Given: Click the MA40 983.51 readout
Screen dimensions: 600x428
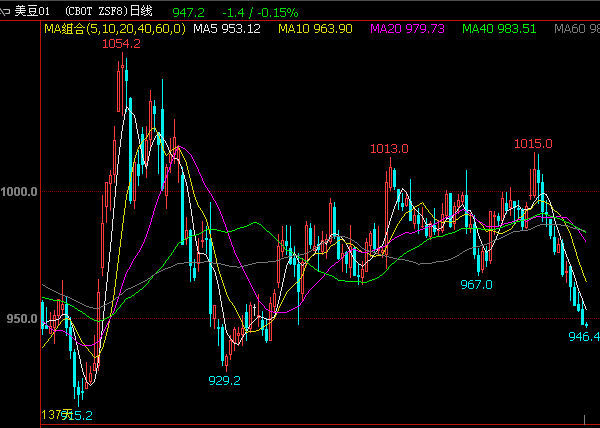Looking at the screenshot, I should click(499, 29).
